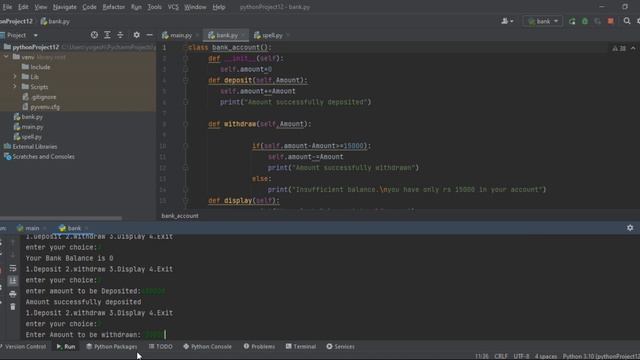This screenshot has height=360, width=640.
Task: Open bank.py from the project tree
Action: pyautogui.click(x=28, y=117)
